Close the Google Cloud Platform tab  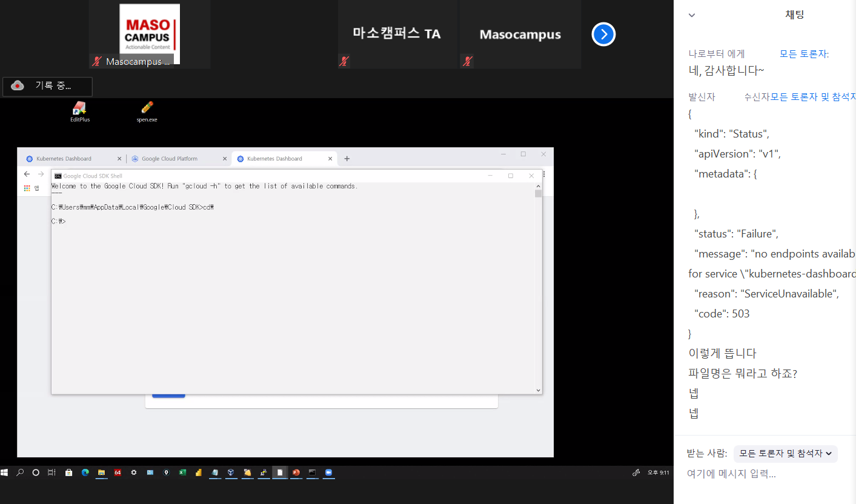(224, 159)
